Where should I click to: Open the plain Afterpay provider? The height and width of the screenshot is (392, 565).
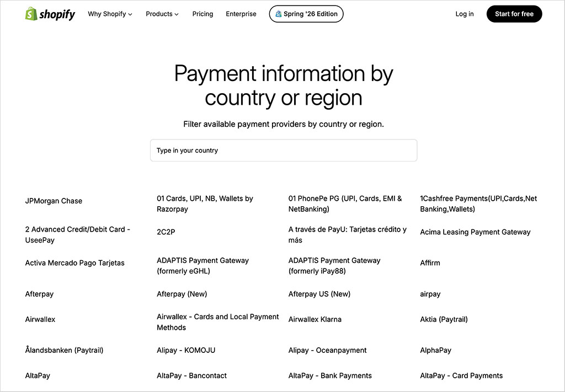point(39,294)
